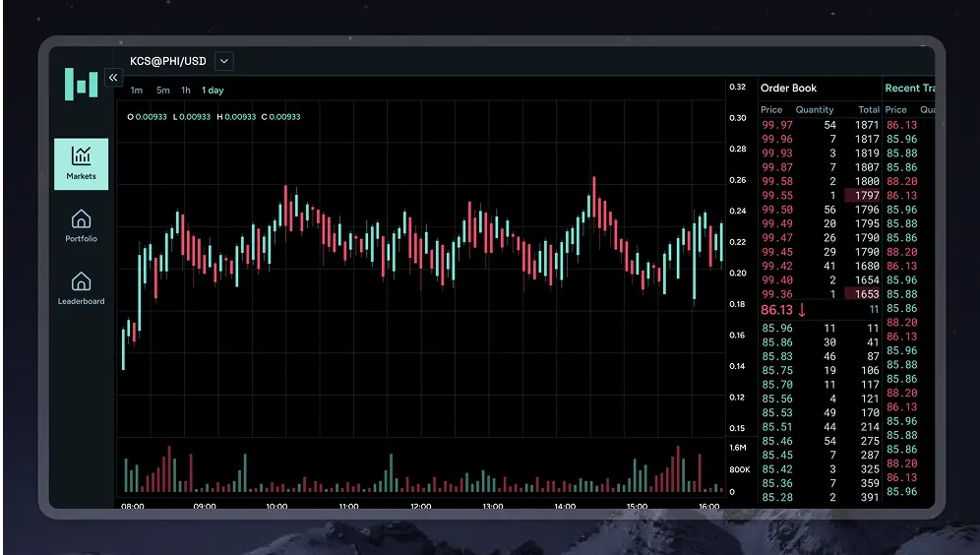
Task: Select the 85.86 bid price in Order Book
Action: point(777,342)
